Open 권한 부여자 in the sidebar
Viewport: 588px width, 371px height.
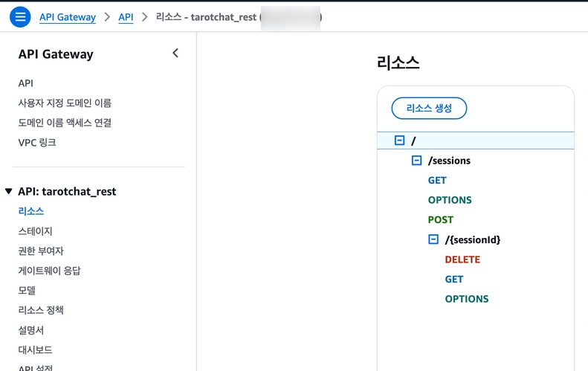(x=41, y=251)
